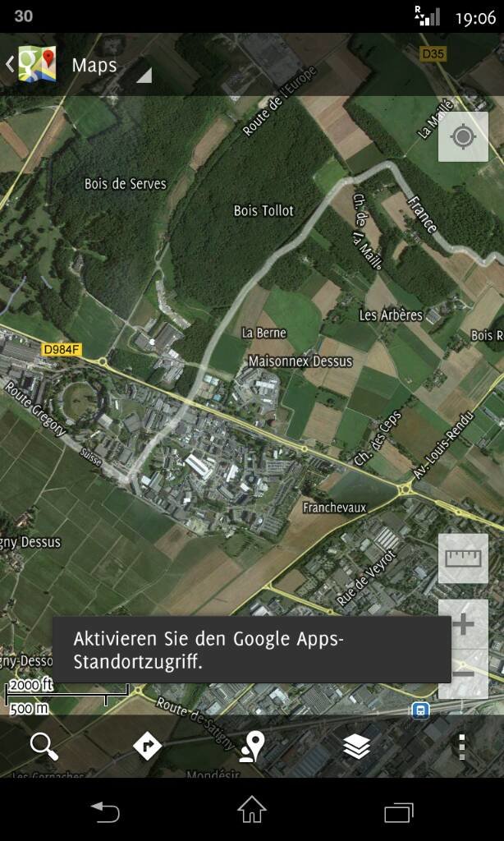Image resolution: width=504 pixels, height=841 pixels.
Task: Open the map layers icon
Action: point(356,746)
